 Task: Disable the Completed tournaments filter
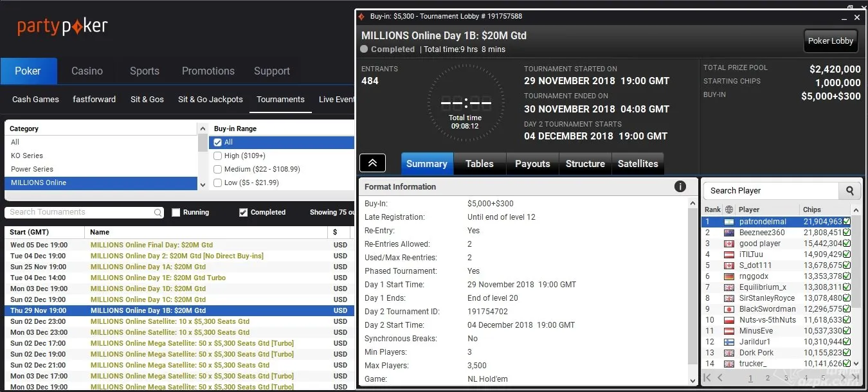pos(243,213)
